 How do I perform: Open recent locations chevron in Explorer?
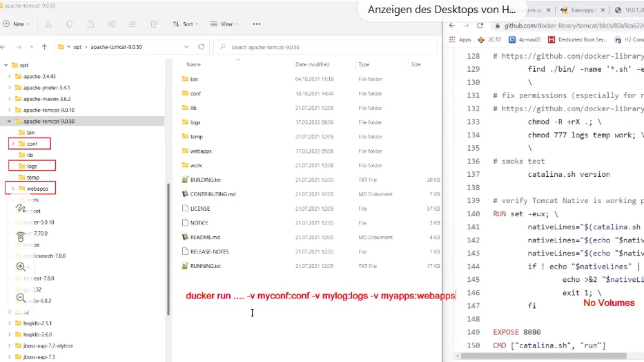click(x=32, y=47)
